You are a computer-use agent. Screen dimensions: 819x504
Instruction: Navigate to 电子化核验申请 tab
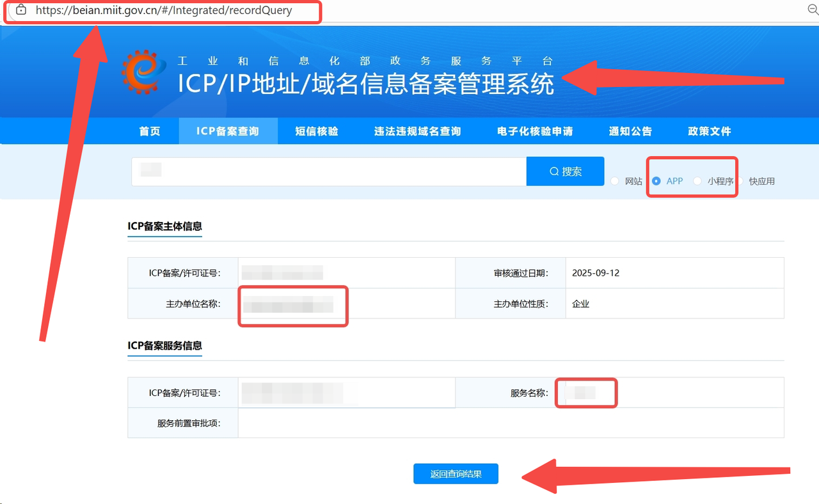(535, 131)
